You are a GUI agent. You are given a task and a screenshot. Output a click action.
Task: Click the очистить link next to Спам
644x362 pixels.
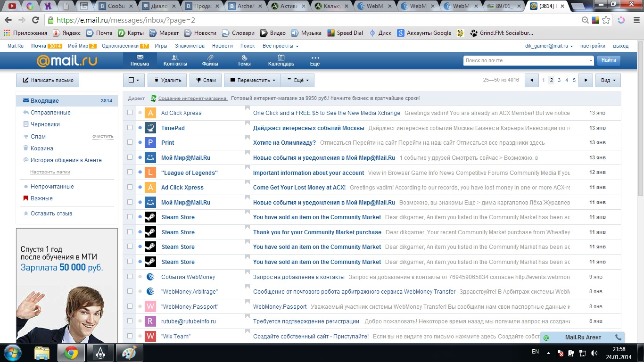tap(103, 137)
